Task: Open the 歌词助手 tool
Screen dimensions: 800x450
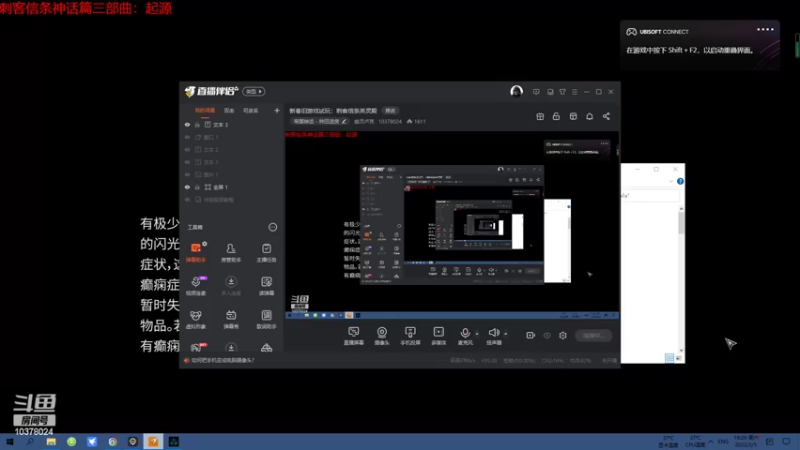Action: coord(266,319)
